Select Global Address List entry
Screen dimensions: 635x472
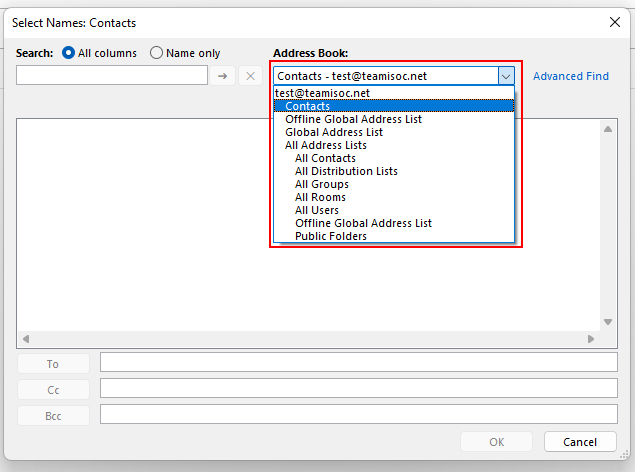(x=333, y=132)
